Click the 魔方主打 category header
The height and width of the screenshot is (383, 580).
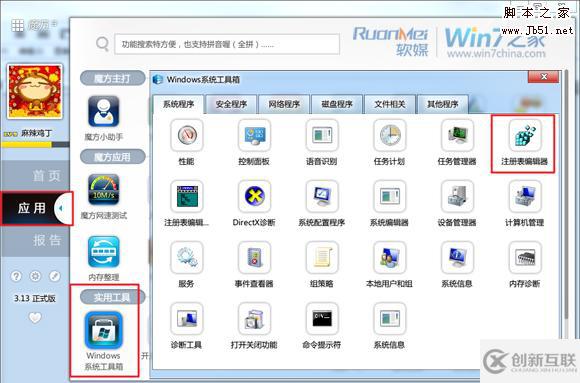[112, 78]
